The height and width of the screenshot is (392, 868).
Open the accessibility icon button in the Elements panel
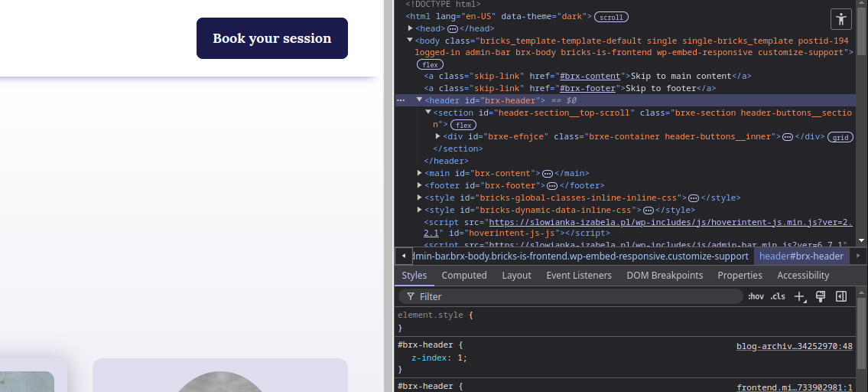point(841,19)
